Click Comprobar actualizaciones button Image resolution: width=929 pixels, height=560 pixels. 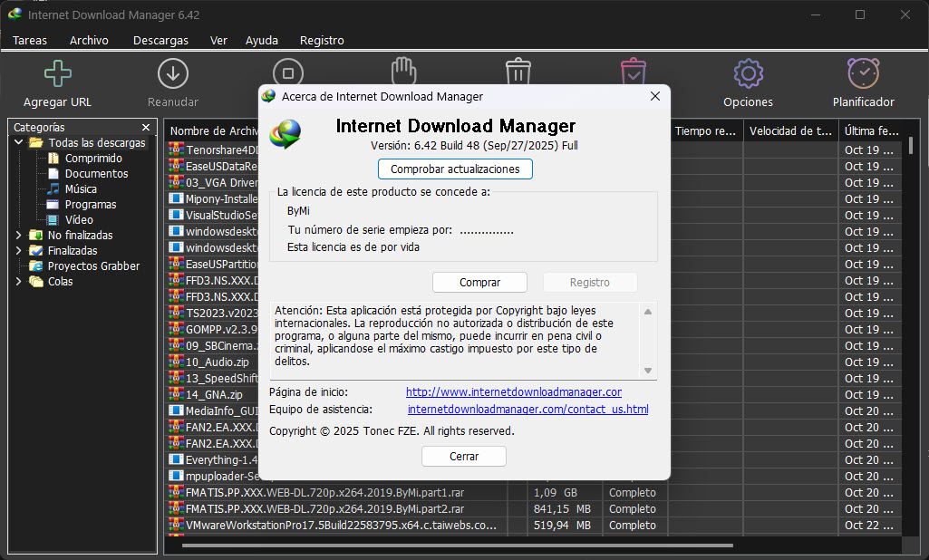[455, 169]
